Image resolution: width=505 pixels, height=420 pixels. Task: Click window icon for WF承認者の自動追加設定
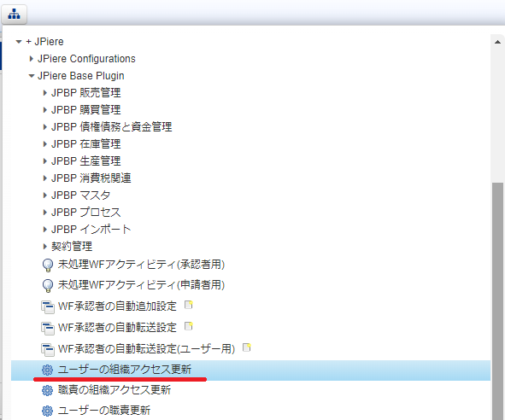click(48, 306)
